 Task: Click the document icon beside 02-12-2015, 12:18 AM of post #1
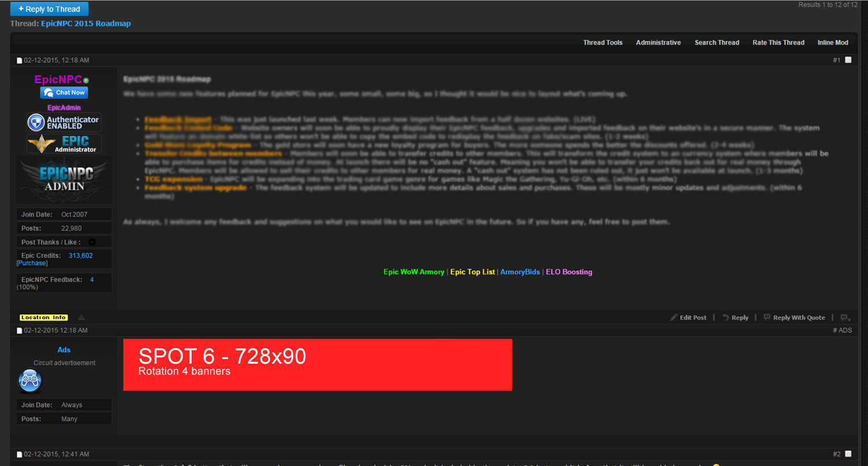19,61
